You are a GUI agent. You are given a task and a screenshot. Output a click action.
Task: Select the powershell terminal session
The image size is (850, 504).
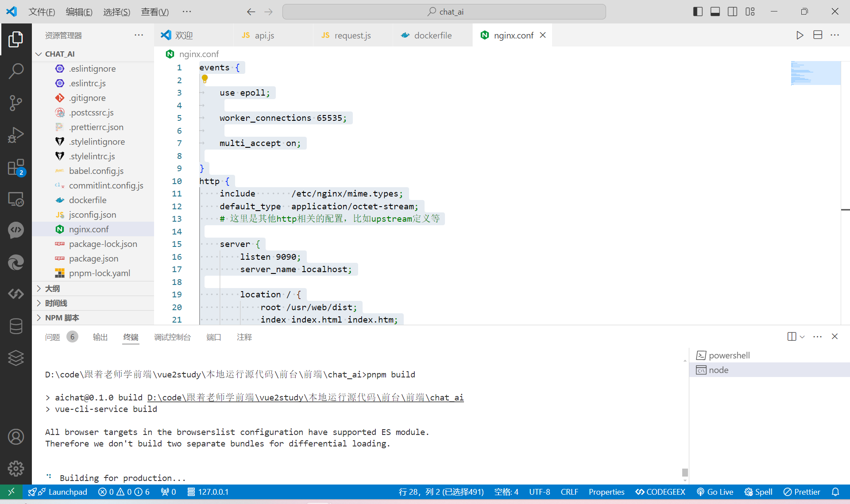pyautogui.click(x=729, y=355)
